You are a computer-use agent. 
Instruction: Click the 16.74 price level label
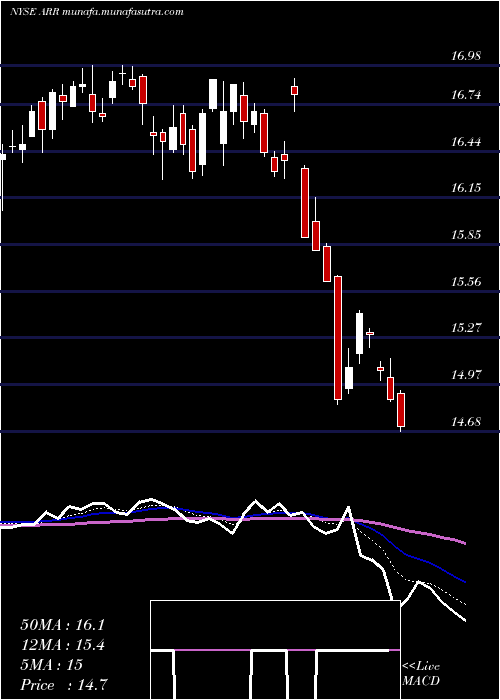[466, 95]
